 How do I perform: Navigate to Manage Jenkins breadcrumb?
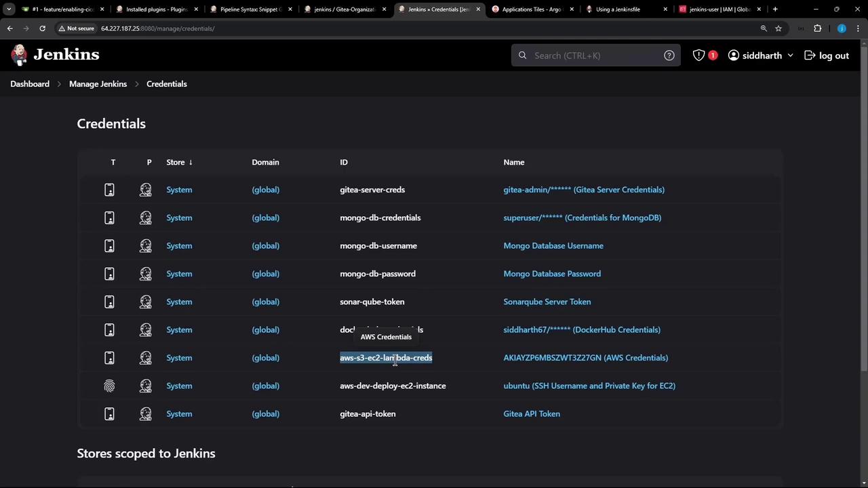point(98,84)
